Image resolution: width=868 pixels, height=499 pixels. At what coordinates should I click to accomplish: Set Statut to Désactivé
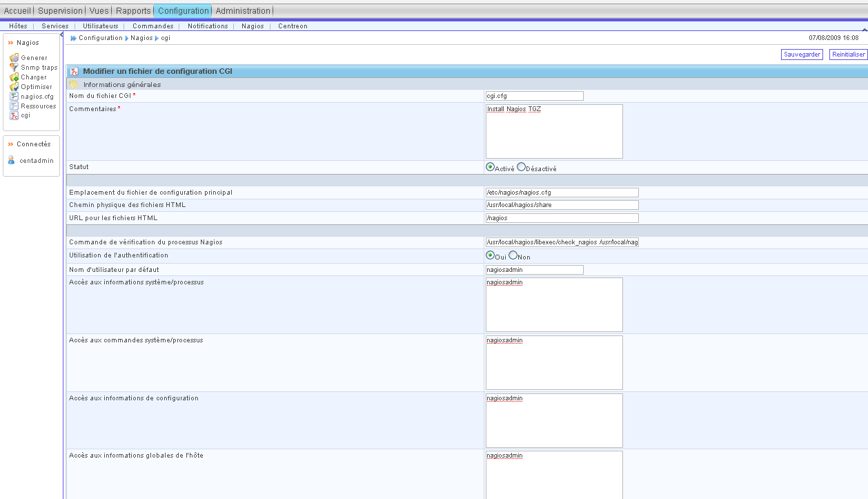tap(521, 167)
